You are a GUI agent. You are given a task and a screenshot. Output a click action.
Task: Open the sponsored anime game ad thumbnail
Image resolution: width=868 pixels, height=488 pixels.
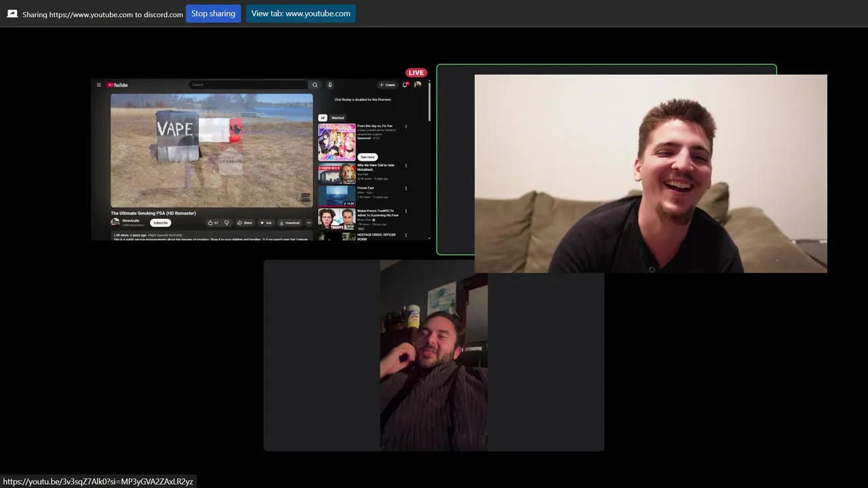pyautogui.click(x=337, y=142)
